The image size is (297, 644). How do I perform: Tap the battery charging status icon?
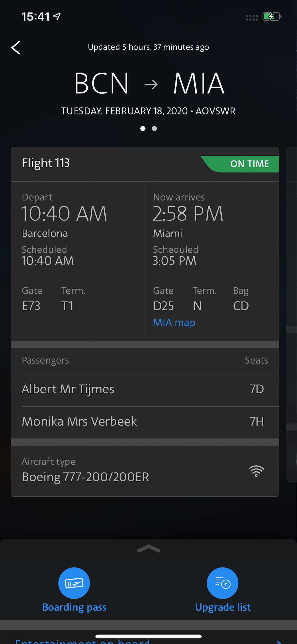click(x=271, y=17)
